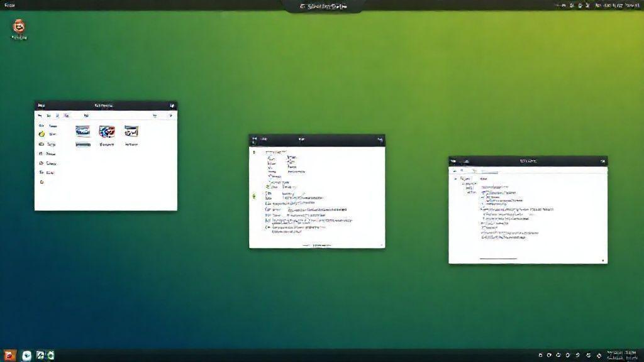Viewport: 644px width, 362px height.
Task: Click the top-right titlebar icon of the middle window
Action: pyautogui.click(x=380, y=140)
